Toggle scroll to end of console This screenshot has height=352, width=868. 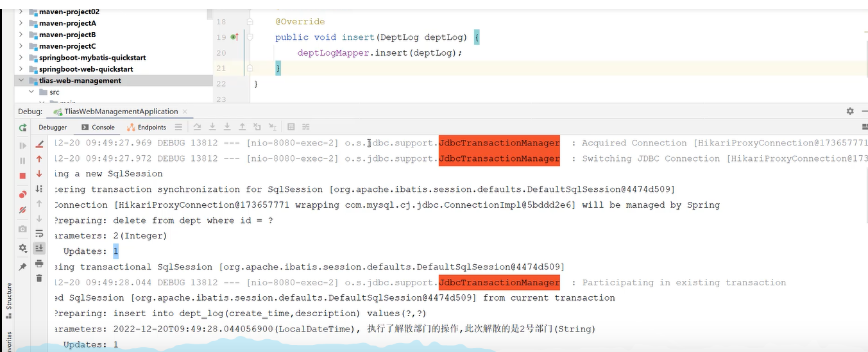click(39, 248)
